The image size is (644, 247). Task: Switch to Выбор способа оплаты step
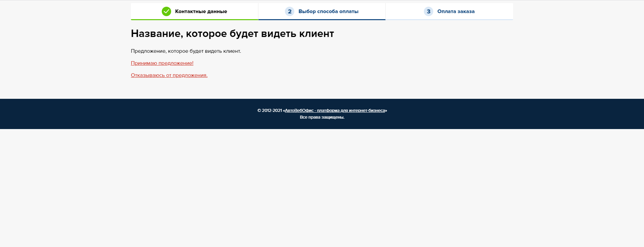(328, 11)
